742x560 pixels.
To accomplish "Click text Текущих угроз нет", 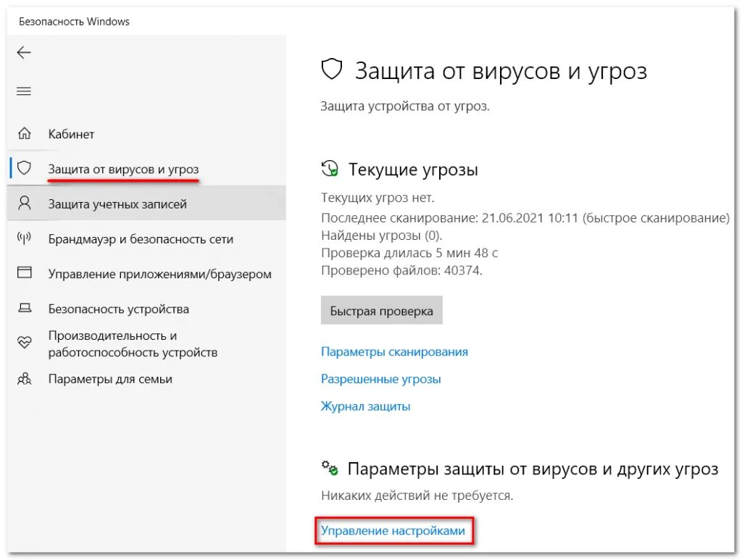I will 378,197.
